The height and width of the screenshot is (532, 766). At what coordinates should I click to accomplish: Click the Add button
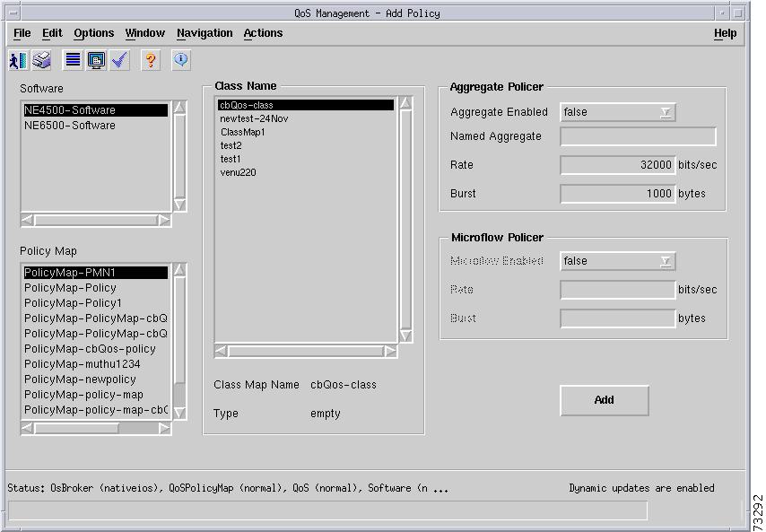point(605,400)
